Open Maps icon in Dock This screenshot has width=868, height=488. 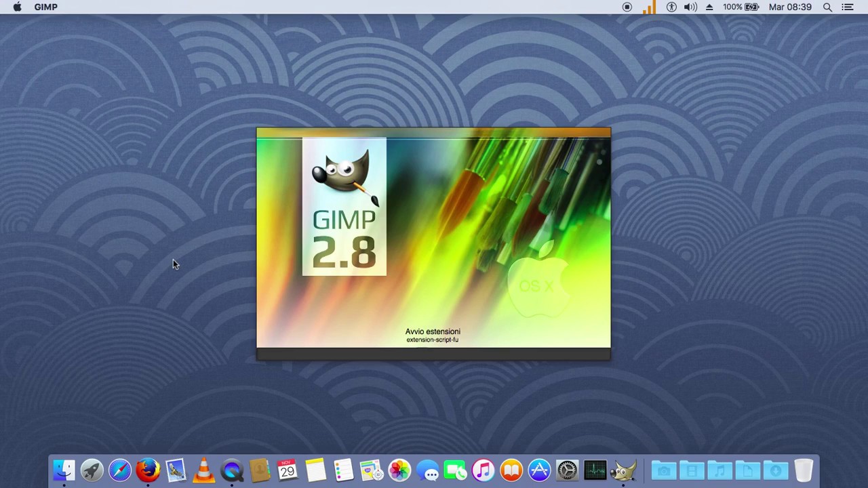point(372,470)
